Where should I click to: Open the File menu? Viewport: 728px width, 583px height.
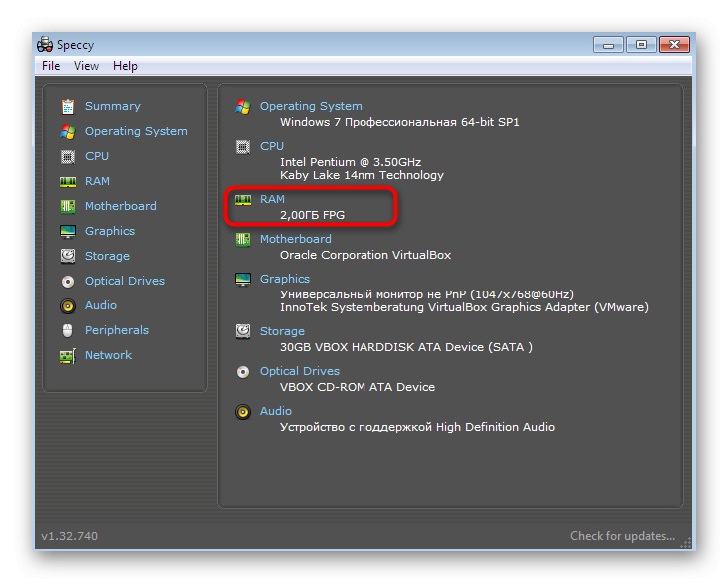pos(51,66)
